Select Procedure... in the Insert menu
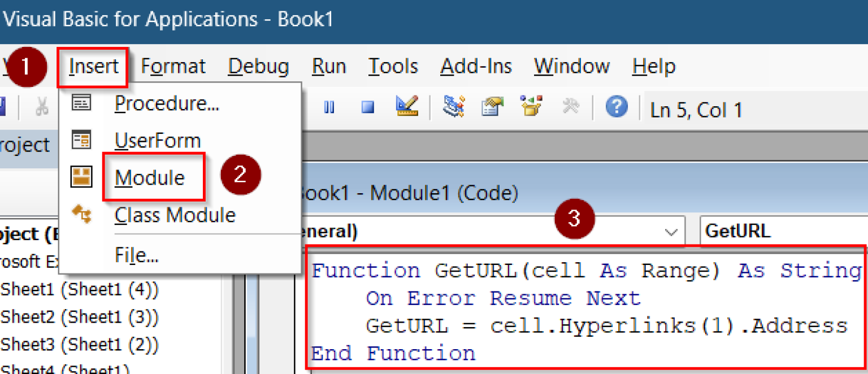Screen dimensions: 868x374 pyautogui.click(x=167, y=103)
